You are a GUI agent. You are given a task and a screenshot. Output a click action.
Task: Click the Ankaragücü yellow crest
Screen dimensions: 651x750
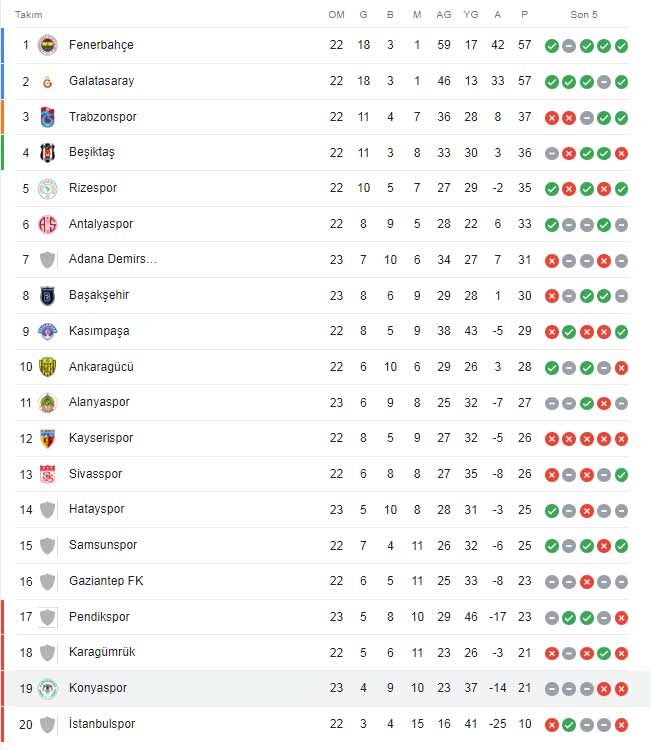coord(47,367)
